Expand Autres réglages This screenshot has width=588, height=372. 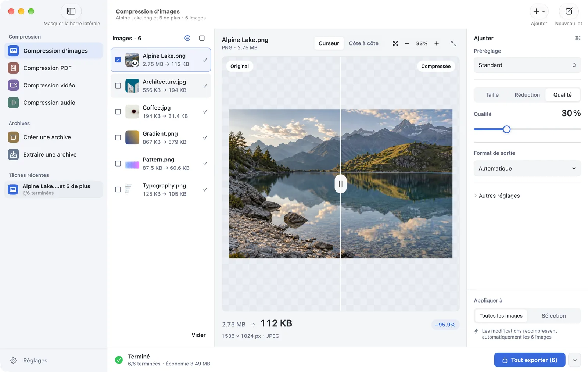coord(497,196)
